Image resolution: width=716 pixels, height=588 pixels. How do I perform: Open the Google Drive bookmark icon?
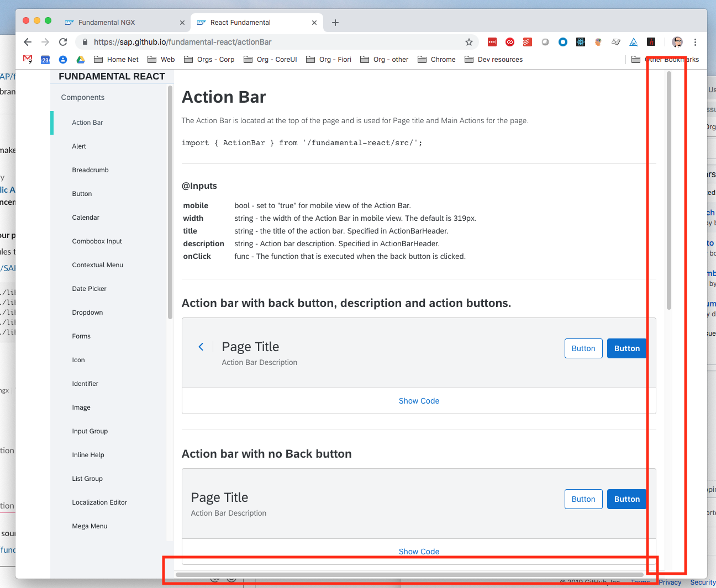(80, 60)
